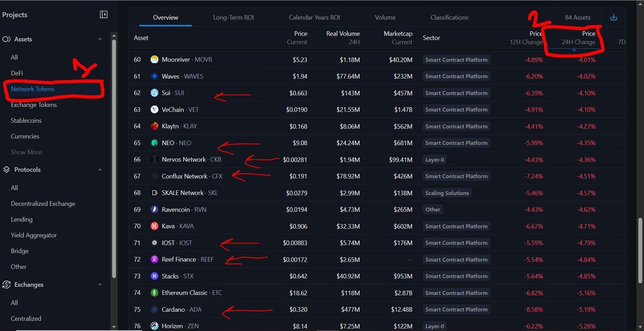The image size is (644, 331).
Task: Sort by Real Volume 24H column
Action: pyautogui.click(x=343, y=38)
